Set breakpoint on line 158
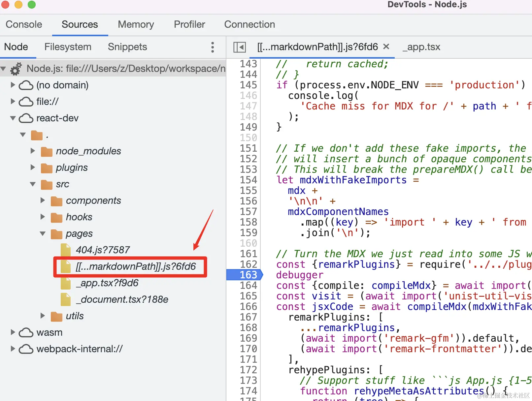 tap(248, 222)
